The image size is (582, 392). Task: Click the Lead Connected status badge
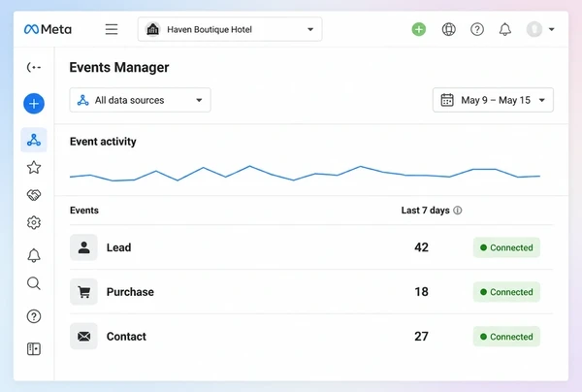coord(506,247)
